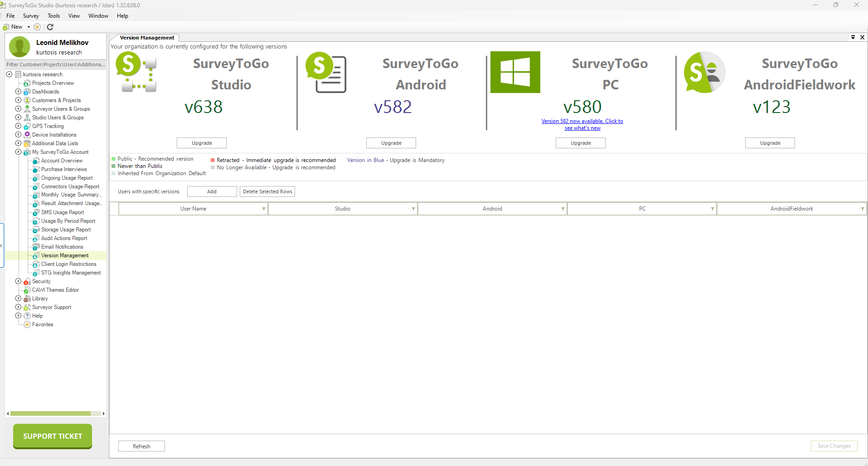
Task: Open the Android column filter dropdown
Action: click(x=563, y=209)
